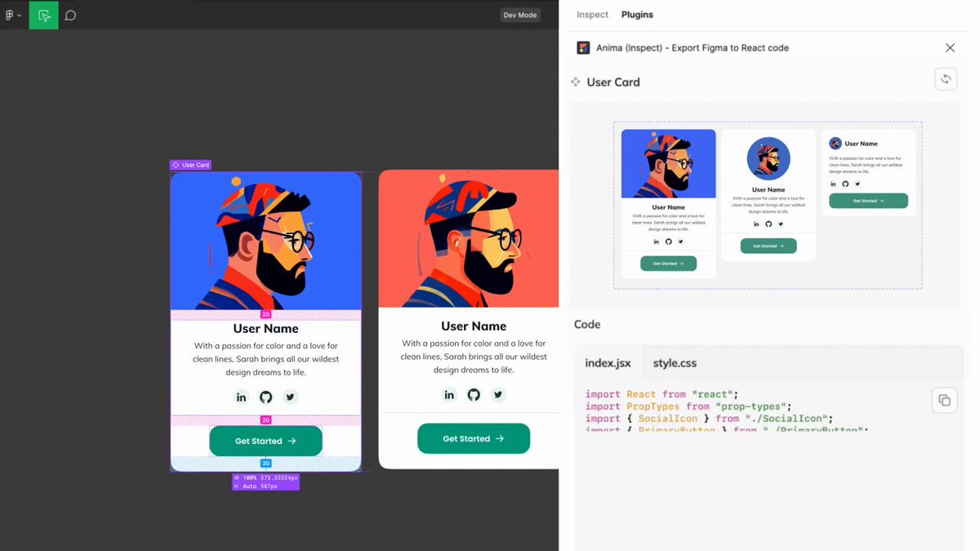Click the LinkedIn icon in selected card

coord(241,397)
